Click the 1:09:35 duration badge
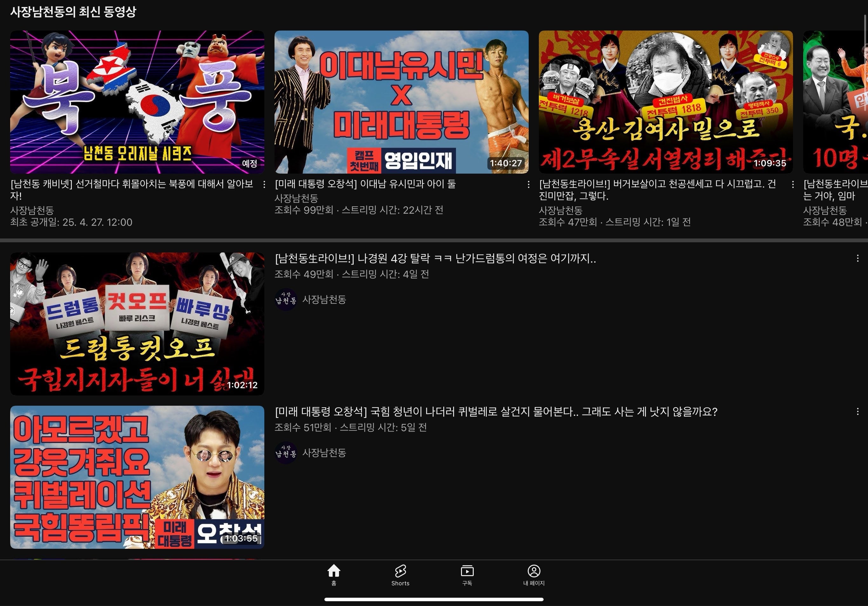 pos(770,163)
